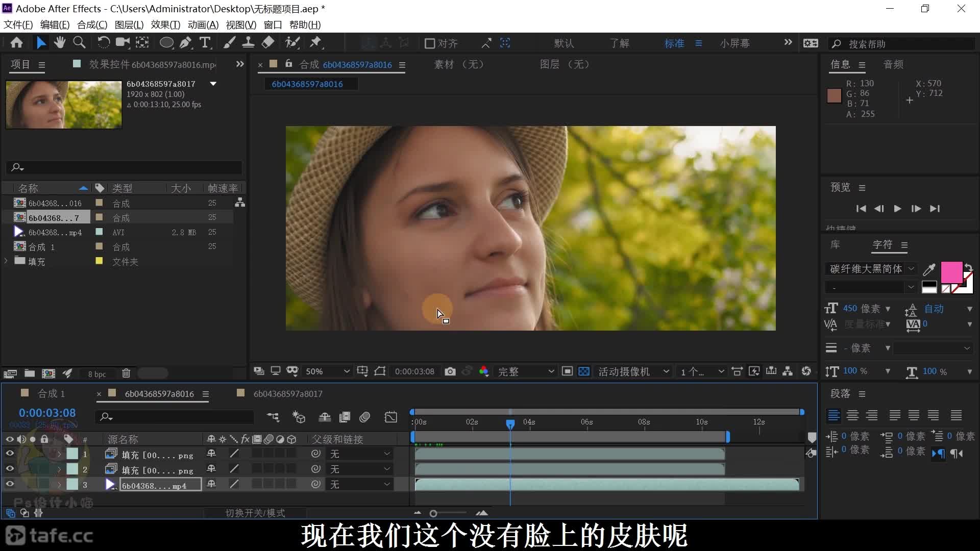
Task: Select the Home icon in toolbar
Action: click(x=16, y=43)
